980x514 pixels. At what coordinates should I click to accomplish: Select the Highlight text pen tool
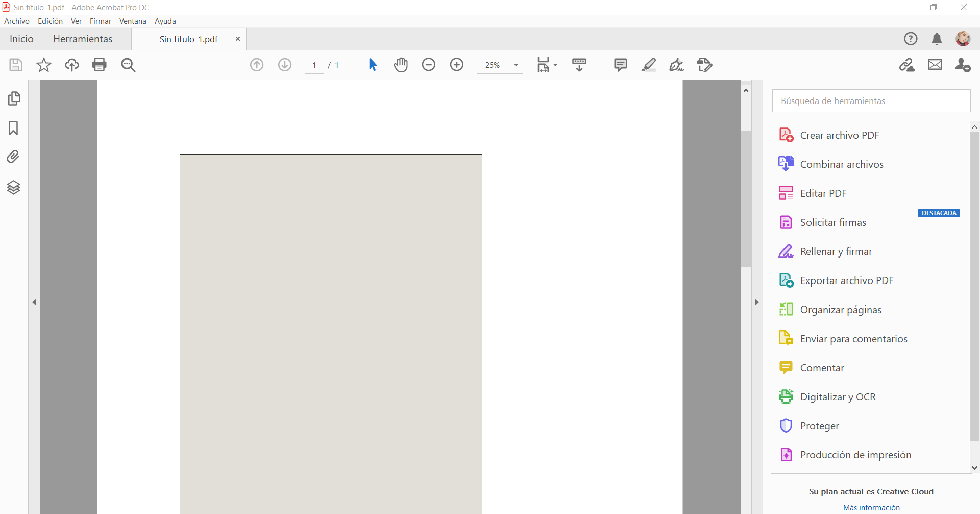click(x=648, y=65)
